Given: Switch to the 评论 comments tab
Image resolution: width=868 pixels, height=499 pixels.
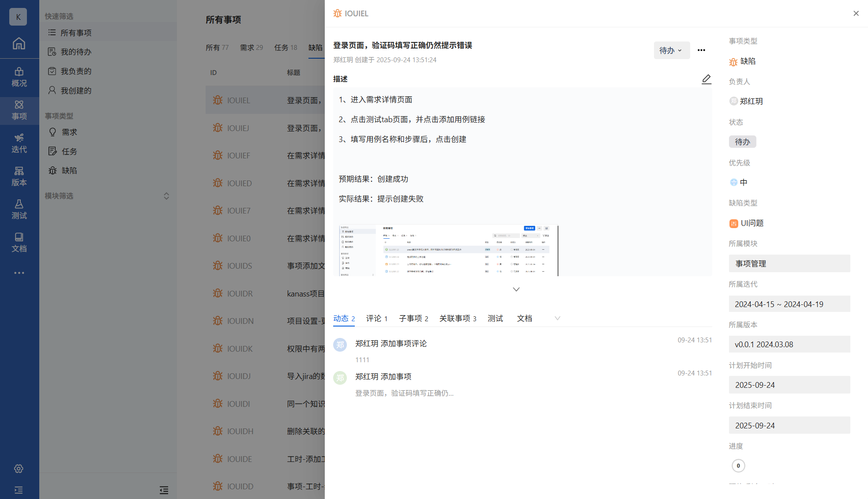Looking at the screenshot, I should [376, 318].
